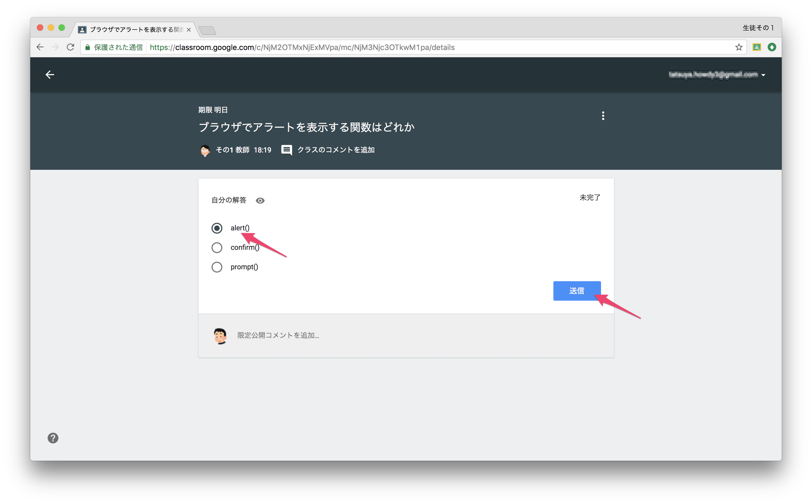Click the student avatar in the comment area

point(220,336)
